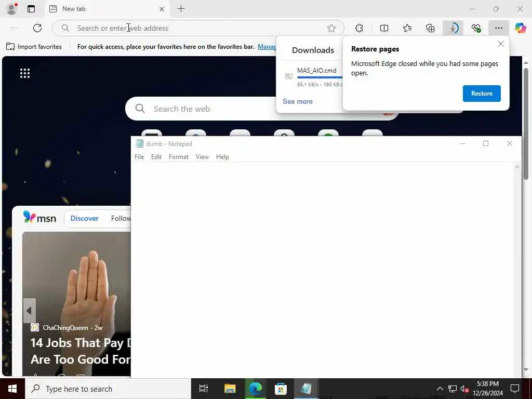Click ChaChingQueen publisher name on card
Screen dimensions: 532x399
[65, 328]
